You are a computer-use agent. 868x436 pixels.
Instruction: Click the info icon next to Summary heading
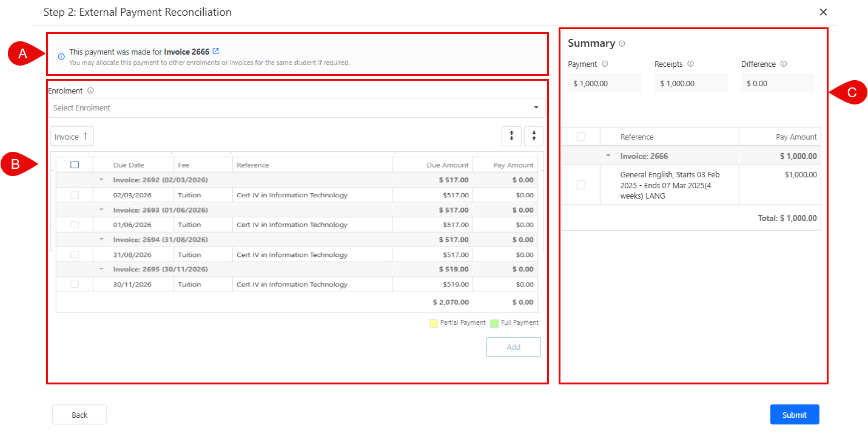click(x=622, y=44)
